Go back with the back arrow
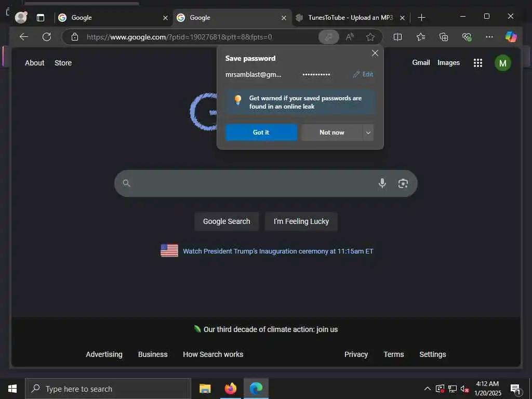The width and height of the screenshot is (532, 399). pyautogui.click(x=24, y=37)
